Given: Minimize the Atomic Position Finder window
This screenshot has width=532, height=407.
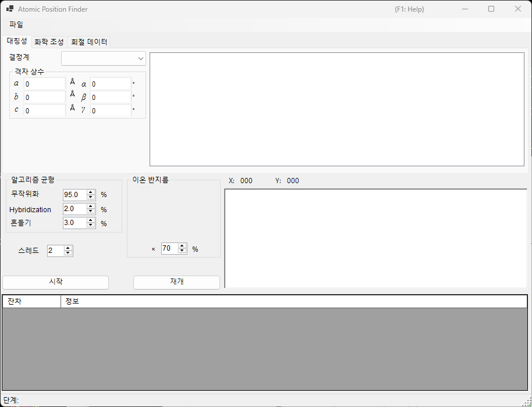Looking at the screenshot, I should [465, 9].
